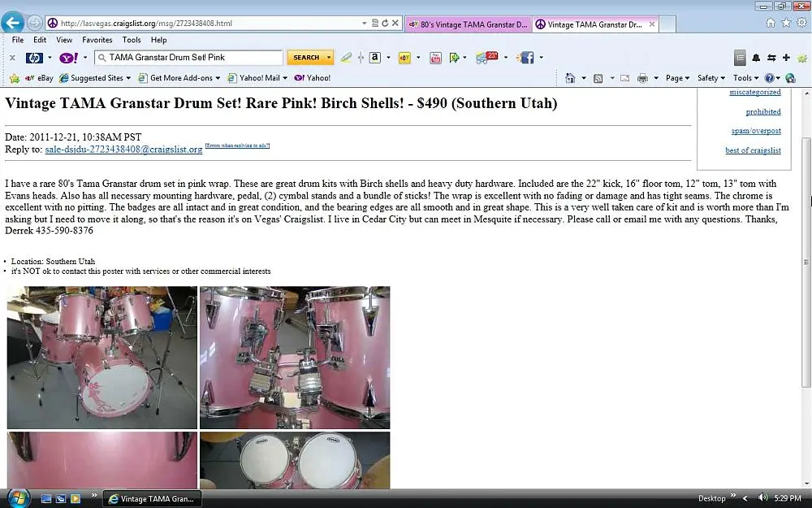
Task: Click the Read Mail envelope icon
Action: click(x=625, y=78)
